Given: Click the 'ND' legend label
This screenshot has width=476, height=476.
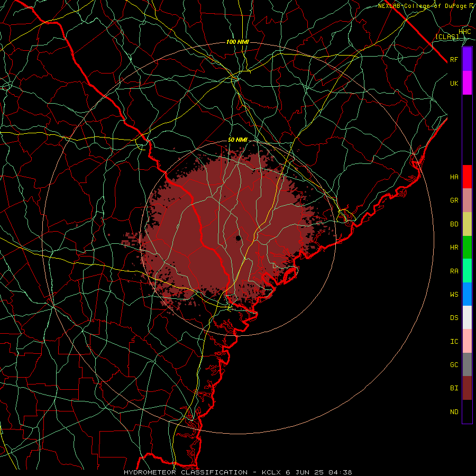Looking at the screenshot, I should pyautogui.click(x=454, y=411).
